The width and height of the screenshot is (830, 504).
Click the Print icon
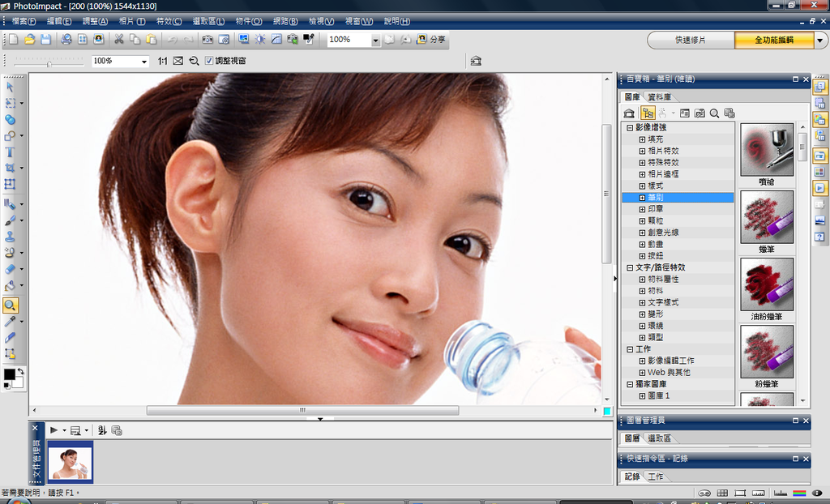[x=66, y=39]
